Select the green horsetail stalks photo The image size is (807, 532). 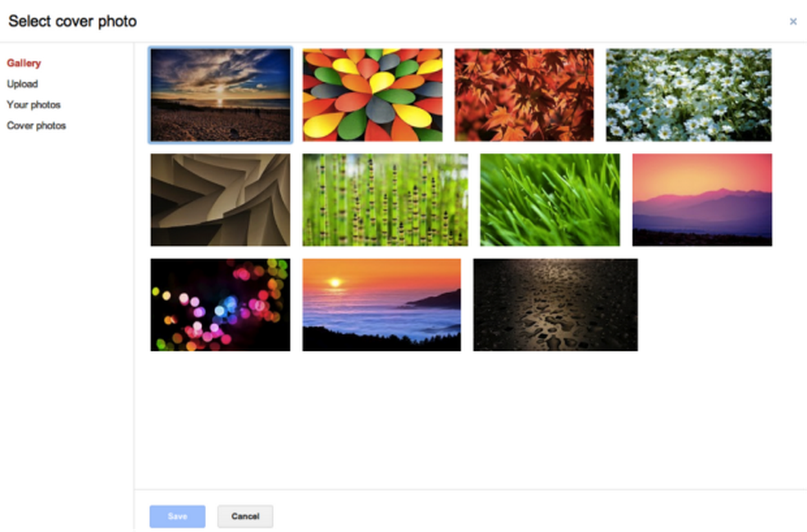385,200
